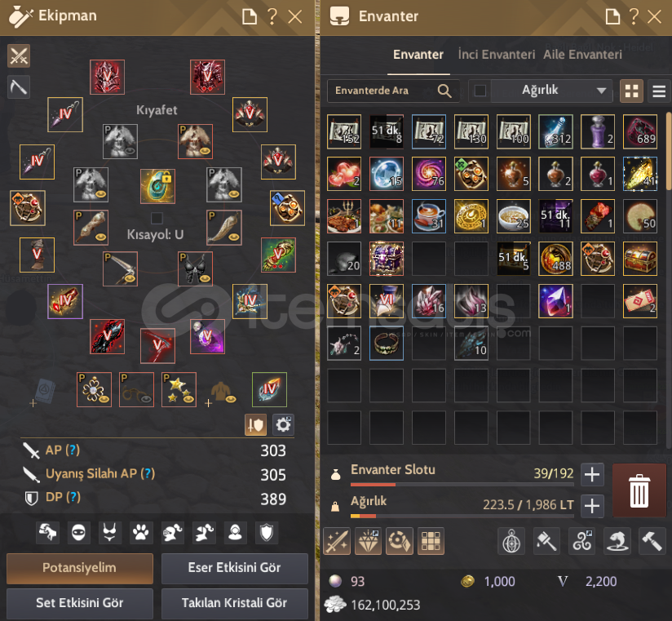Switch to list view of inventory
This screenshot has height=621, width=672.
click(x=659, y=91)
